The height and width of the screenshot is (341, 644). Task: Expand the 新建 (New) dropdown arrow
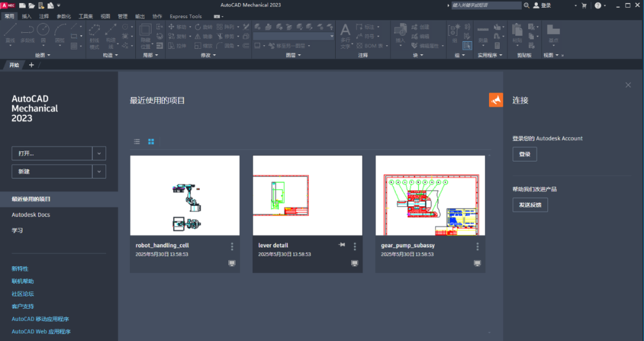99,172
